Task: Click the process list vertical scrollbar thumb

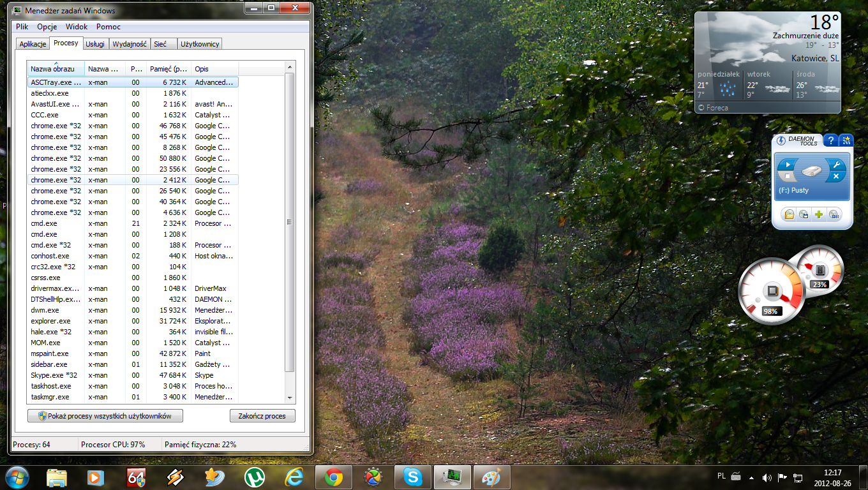Action: 290,222
